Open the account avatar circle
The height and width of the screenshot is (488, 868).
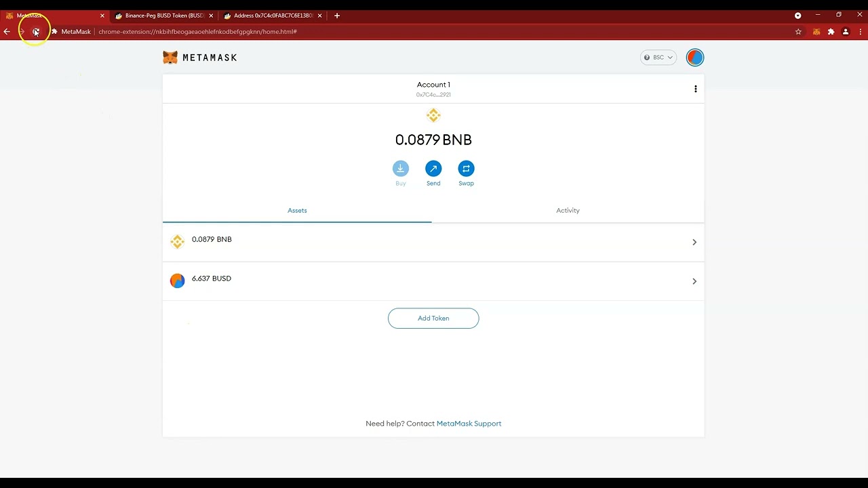694,58
